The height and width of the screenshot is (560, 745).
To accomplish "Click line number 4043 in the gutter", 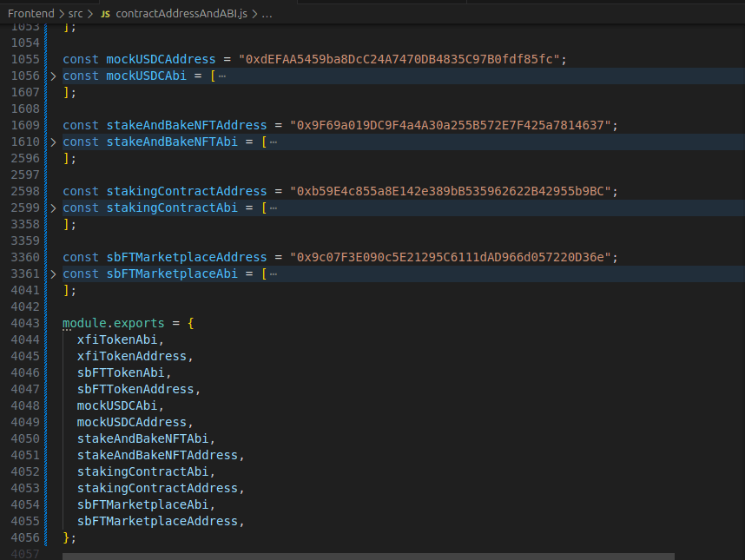I will click(26, 323).
